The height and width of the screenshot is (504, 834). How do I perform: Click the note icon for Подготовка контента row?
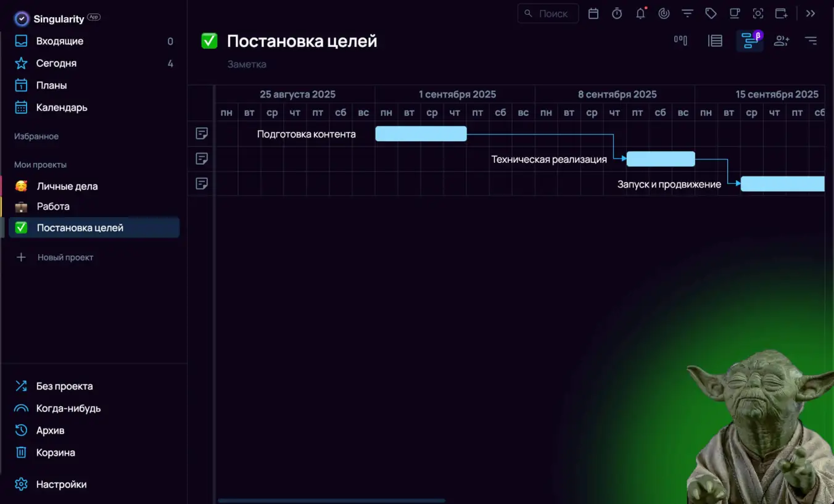202,133
